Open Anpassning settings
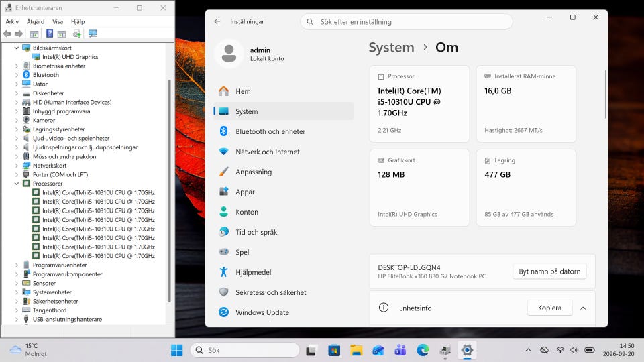This screenshot has width=644, height=362. [283, 172]
